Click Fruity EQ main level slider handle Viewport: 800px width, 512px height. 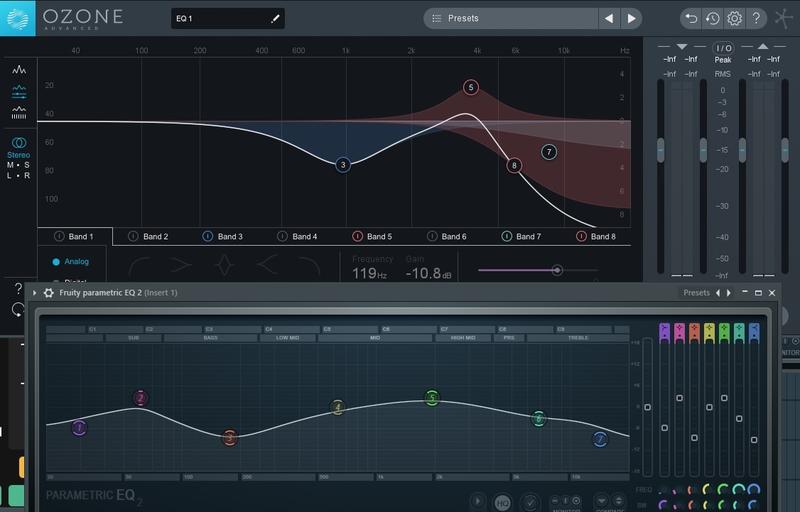[x=647, y=407]
